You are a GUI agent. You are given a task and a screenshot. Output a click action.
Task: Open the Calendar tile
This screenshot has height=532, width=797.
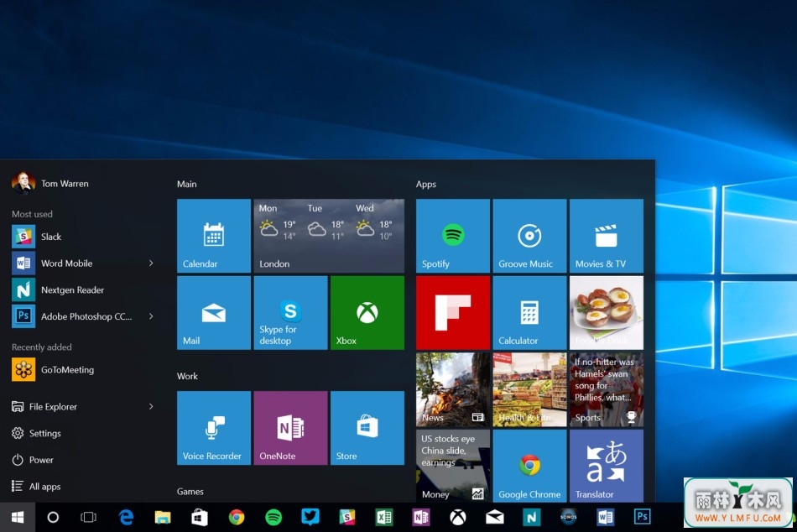(213, 236)
